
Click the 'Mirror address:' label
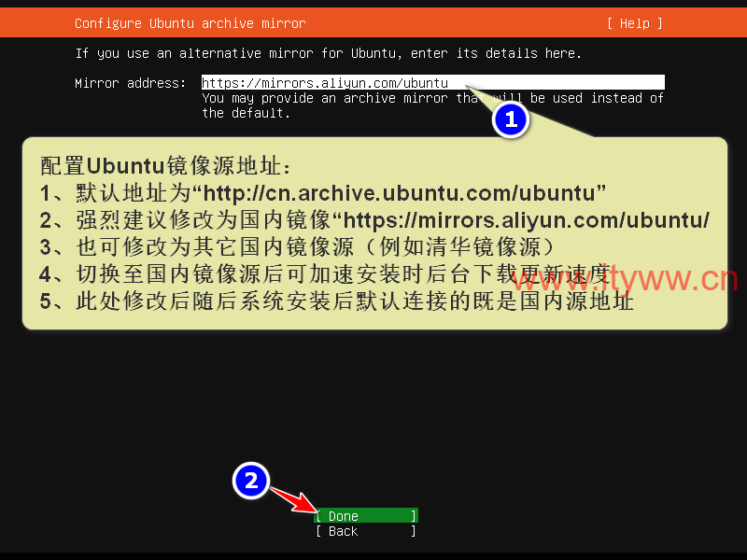click(130, 83)
